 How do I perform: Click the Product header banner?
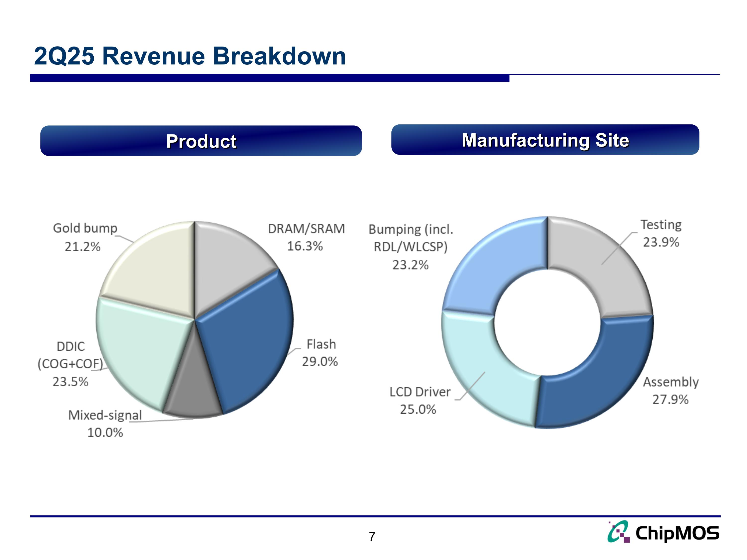click(201, 141)
